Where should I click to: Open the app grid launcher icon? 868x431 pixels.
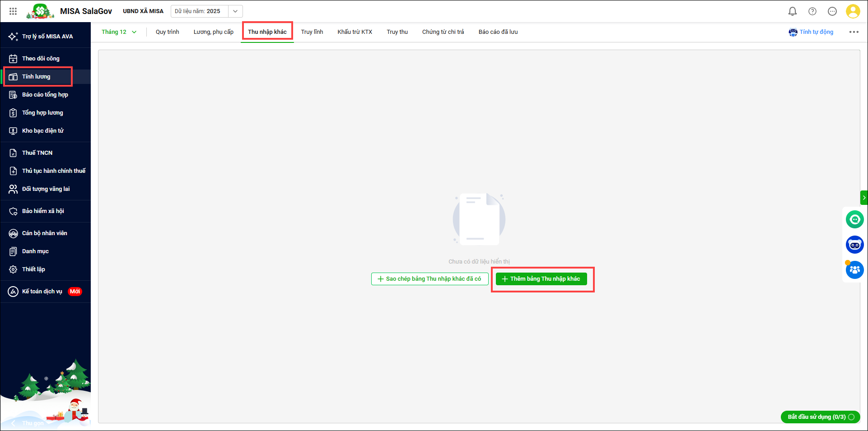click(x=13, y=11)
